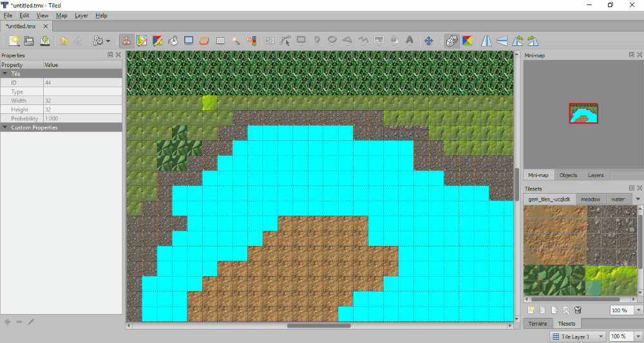Open the Edit menu

coord(24,15)
